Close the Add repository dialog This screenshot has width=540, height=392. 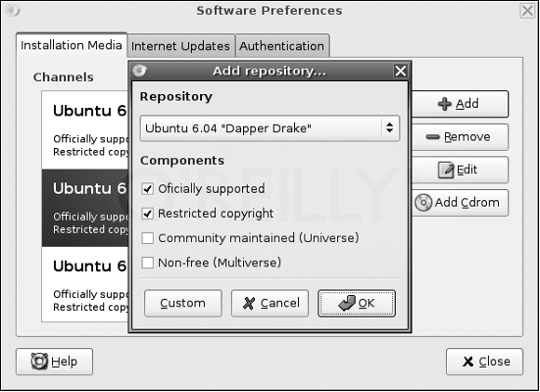tap(401, 71)
